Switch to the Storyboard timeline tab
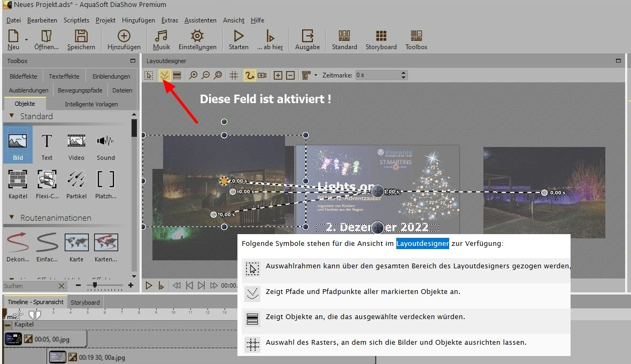This screenshot has height=364, width=631. pyautogui.click(x=85, y=302)
